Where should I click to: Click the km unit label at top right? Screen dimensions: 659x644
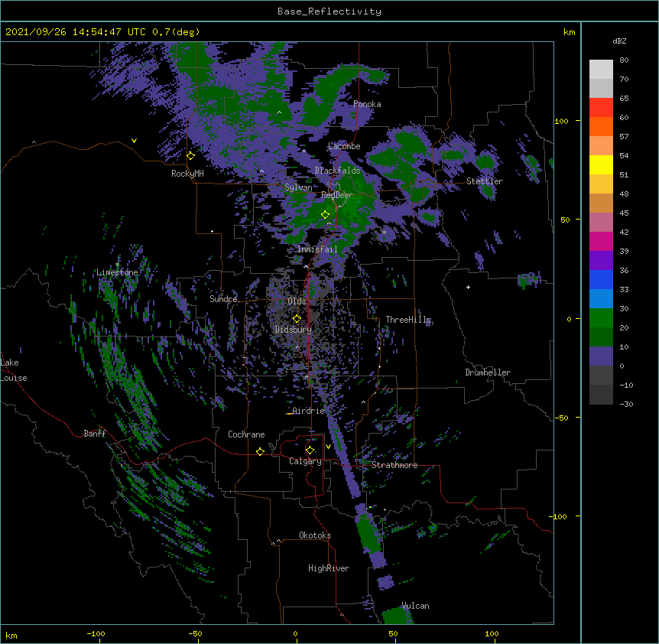point(570,32)
